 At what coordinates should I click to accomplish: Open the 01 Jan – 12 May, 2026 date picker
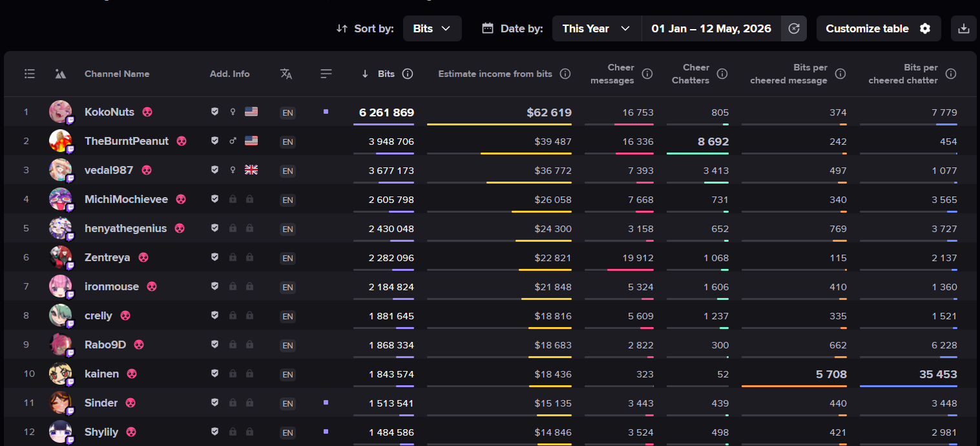pyautogui.click(x=711, y=28)
